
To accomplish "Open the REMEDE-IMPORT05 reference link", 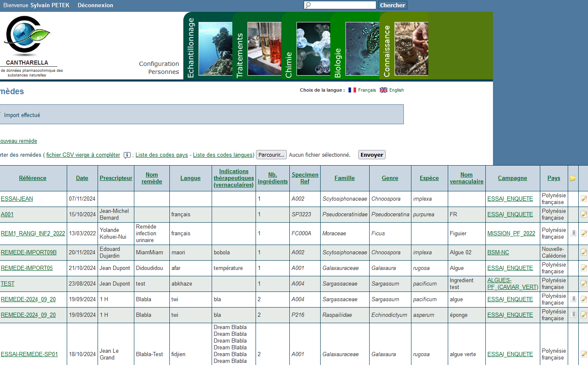I will tap(27, 268).
